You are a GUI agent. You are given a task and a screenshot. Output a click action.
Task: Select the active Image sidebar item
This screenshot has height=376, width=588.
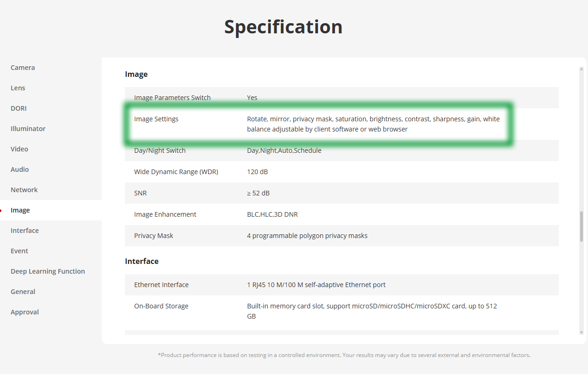(x=20, y=210)
